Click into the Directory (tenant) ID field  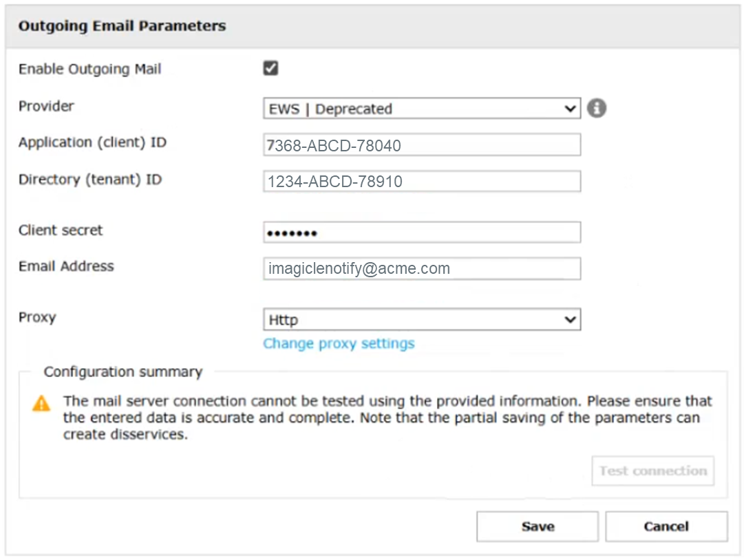tap(421, 182)
